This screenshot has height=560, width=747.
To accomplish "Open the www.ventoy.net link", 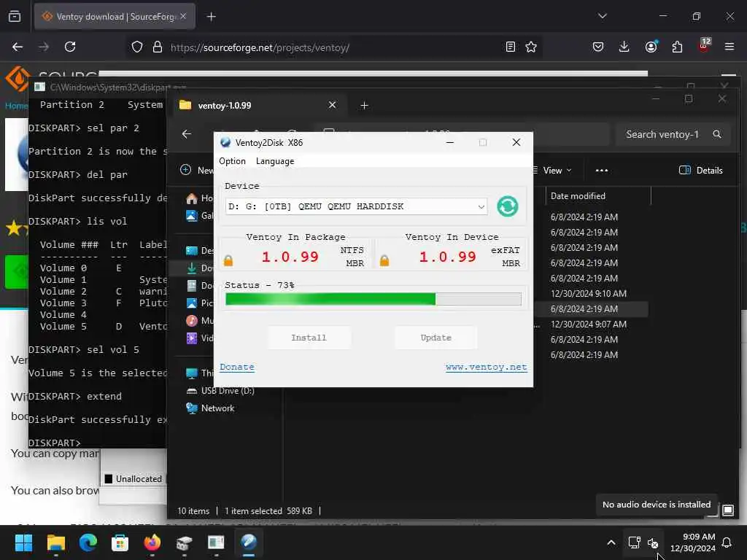I will tap(487, 367).
